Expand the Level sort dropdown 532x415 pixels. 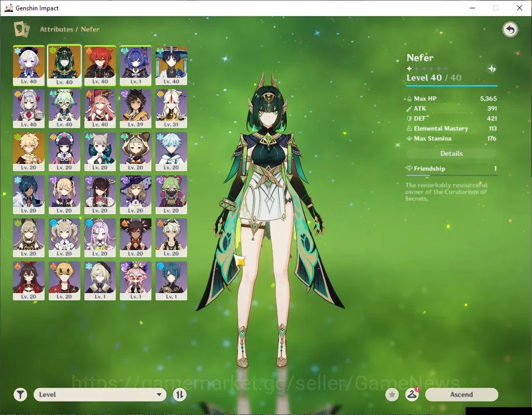point(100,395)
